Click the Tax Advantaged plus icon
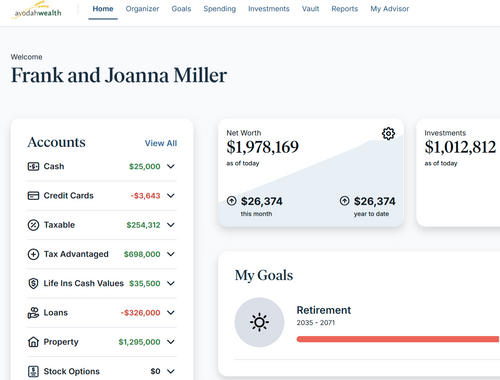500x380 pixels. [x=33, y=254]
